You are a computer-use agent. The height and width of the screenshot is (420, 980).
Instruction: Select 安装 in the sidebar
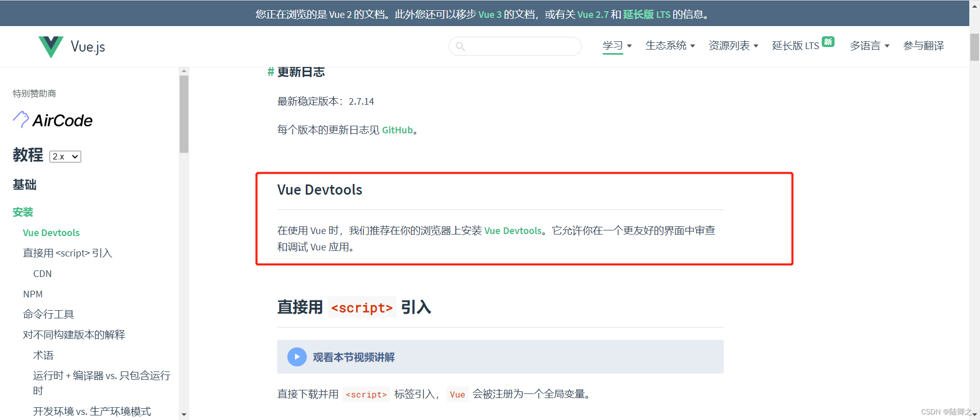click(23, 212)
